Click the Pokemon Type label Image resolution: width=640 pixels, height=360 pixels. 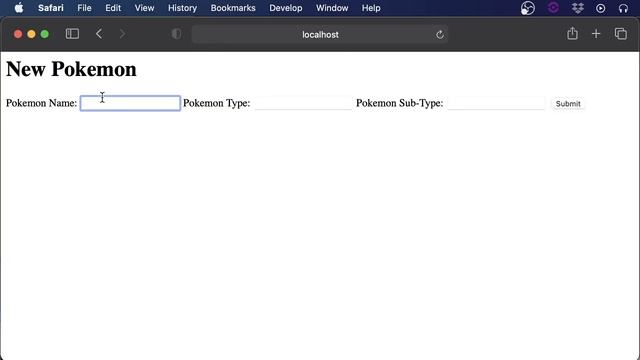click(x=216, y=103)
